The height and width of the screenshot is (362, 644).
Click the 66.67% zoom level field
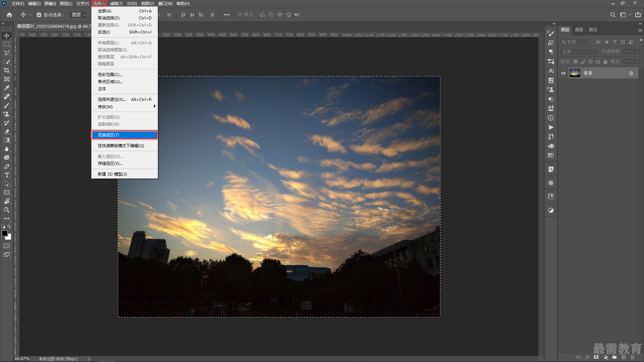(x=22, y=359)
